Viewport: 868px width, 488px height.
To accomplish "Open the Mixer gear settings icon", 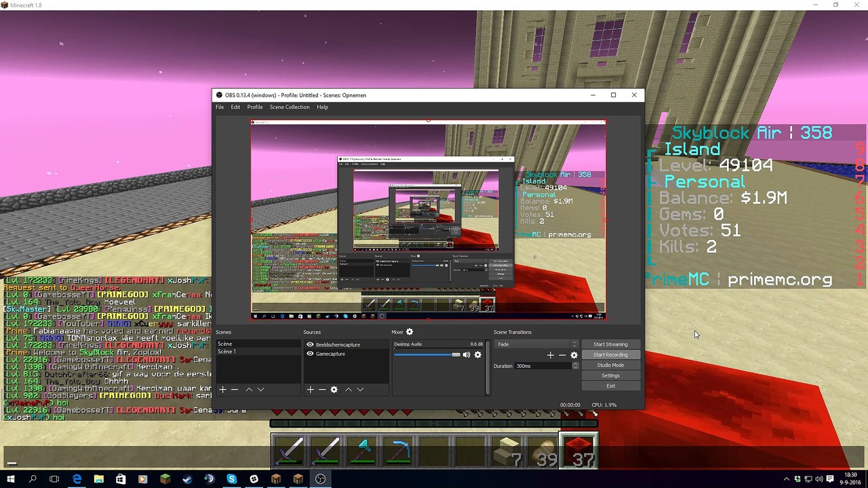I will pyautogui.click(x=410, y=332).
